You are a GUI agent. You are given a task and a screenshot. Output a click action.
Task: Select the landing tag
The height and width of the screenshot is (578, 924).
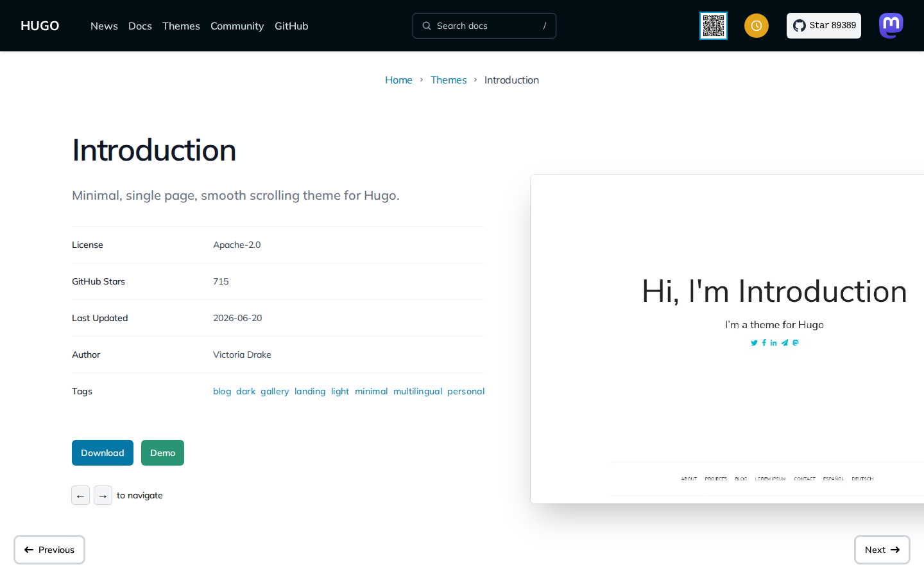(310, 391)
